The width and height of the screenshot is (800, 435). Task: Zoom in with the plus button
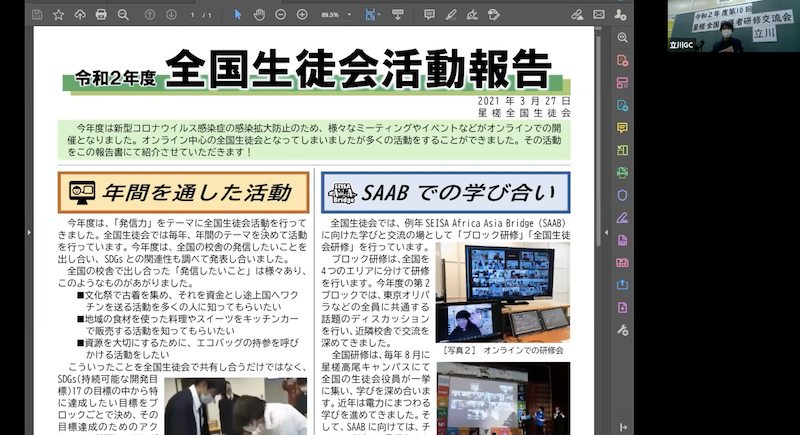coord(302,15)
